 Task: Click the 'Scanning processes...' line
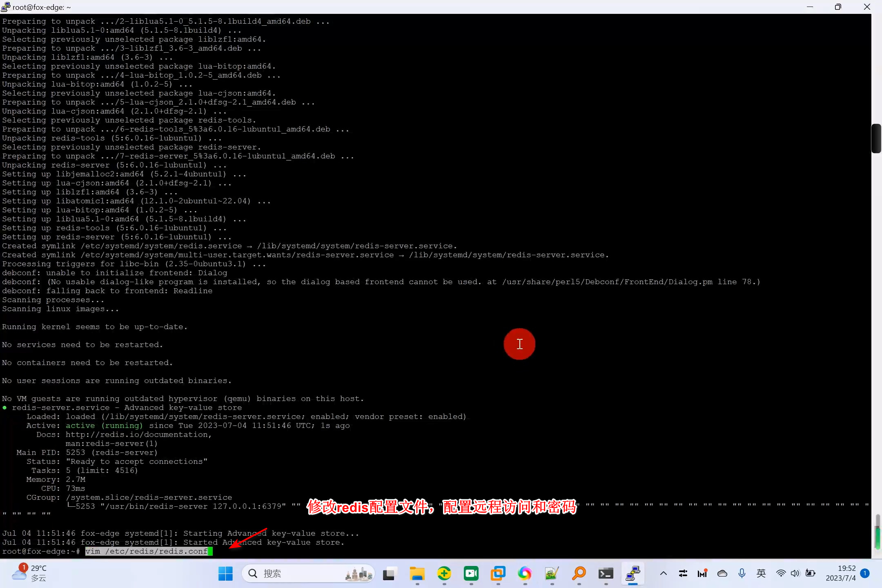click(53, 300)
